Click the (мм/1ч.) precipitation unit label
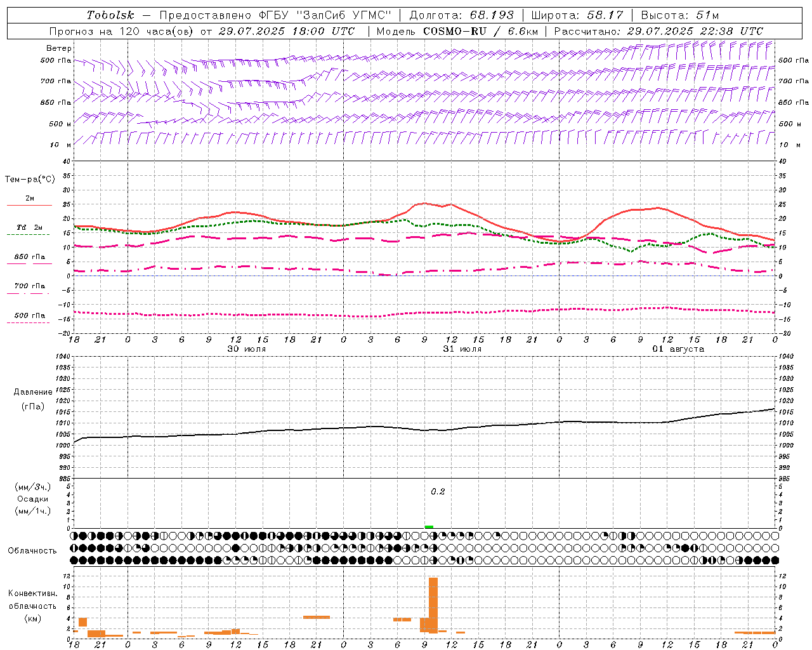Image resolution: width=812 pixels, height=650 pixels. click(33, 511)
